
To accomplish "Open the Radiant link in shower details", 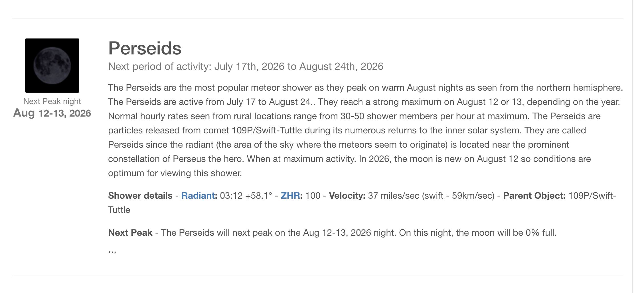I will point(198,196).
